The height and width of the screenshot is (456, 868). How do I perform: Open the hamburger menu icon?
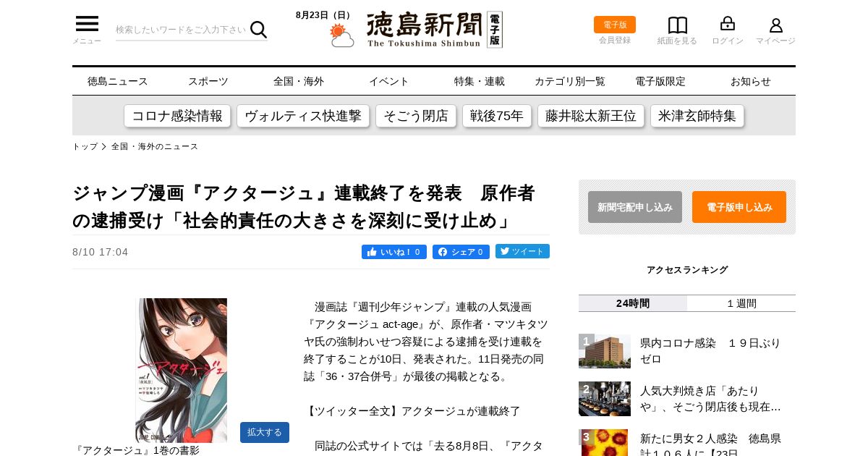[87, 24]
